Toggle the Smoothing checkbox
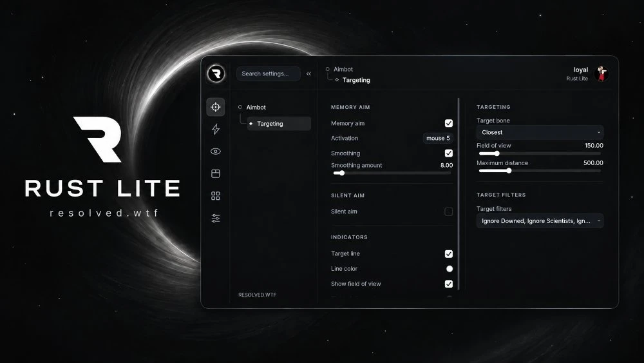 click(x=449, y=153)
